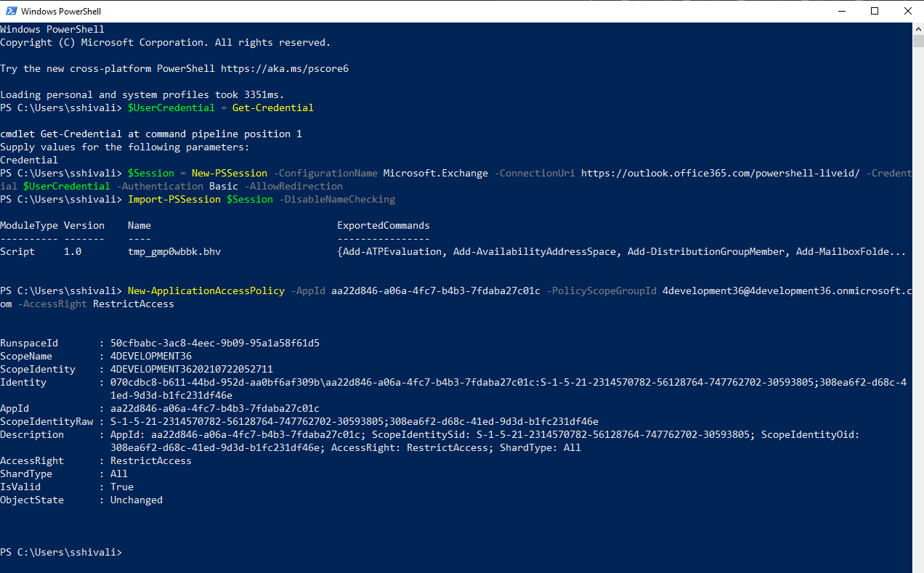Click the ExportedCommands column header
Screen dimensions: 924x573
[x=384, y=225]
